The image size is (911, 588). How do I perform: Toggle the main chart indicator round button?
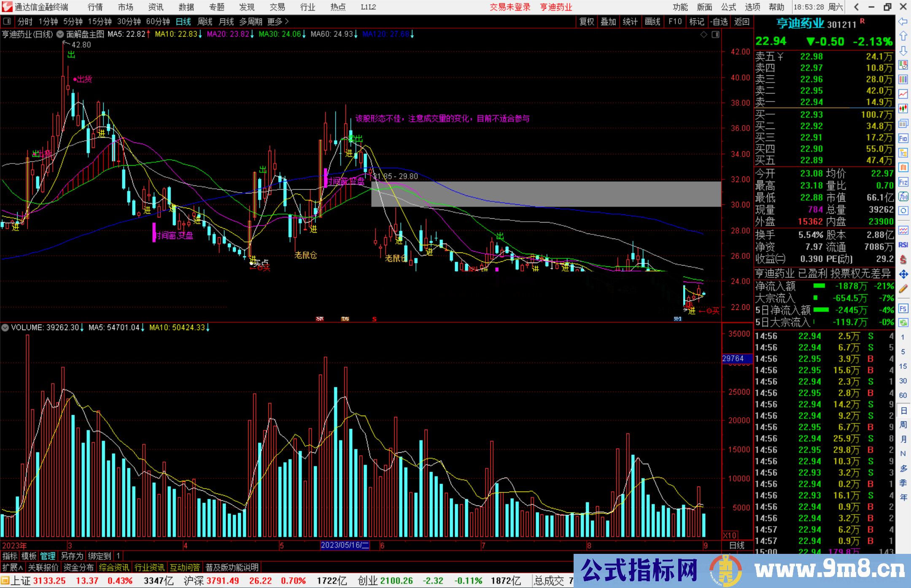coord(60,34)
